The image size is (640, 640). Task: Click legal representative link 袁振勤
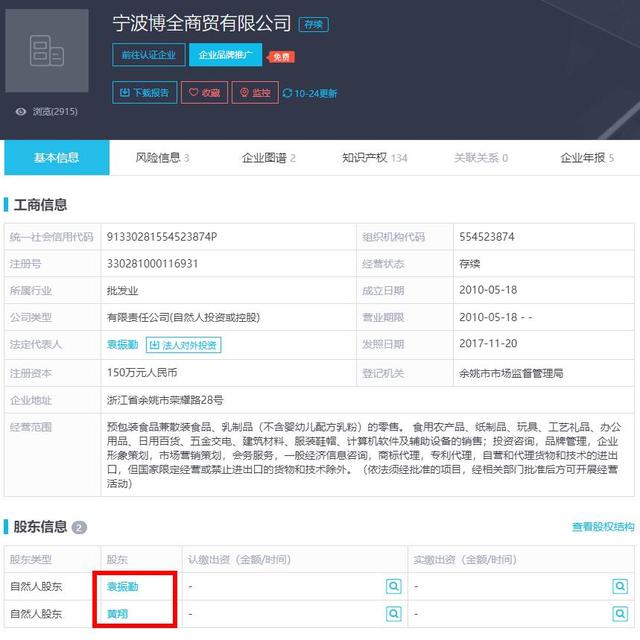pos(122,344)
